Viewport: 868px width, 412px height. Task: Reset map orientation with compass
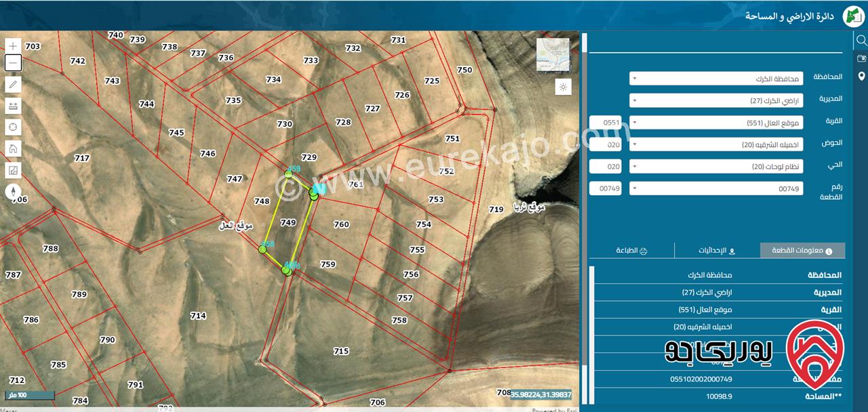coord(13,192)
